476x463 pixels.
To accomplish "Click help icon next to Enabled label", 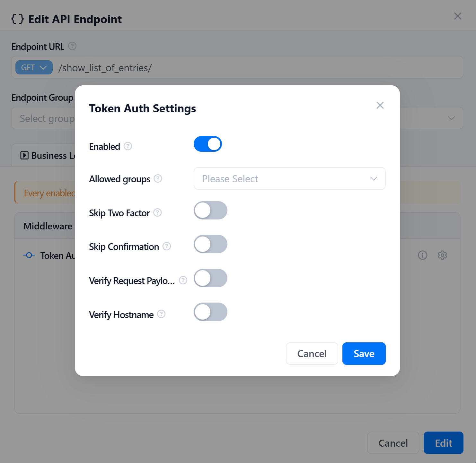I will point(128,146).
